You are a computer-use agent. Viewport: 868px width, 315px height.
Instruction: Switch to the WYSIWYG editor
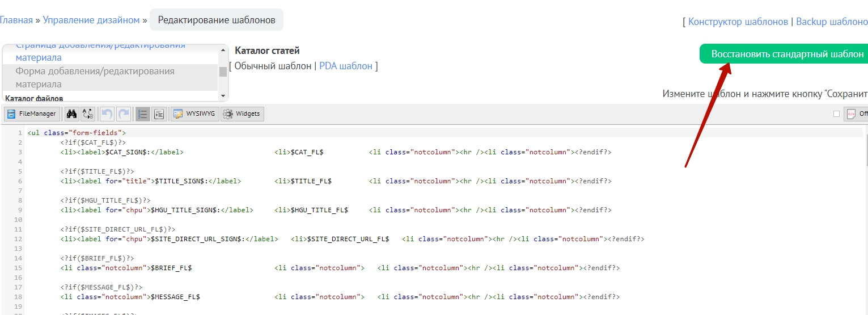(x=194, y=114)
